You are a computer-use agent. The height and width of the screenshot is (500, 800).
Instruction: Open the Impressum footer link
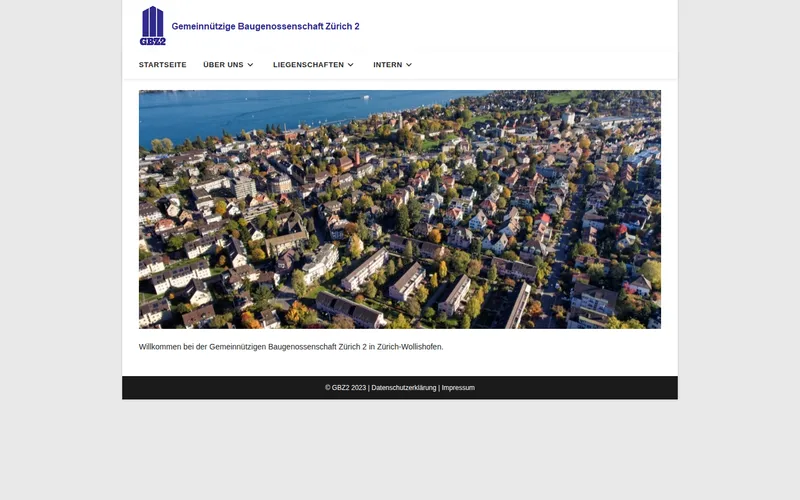click(x=458, y=388)
